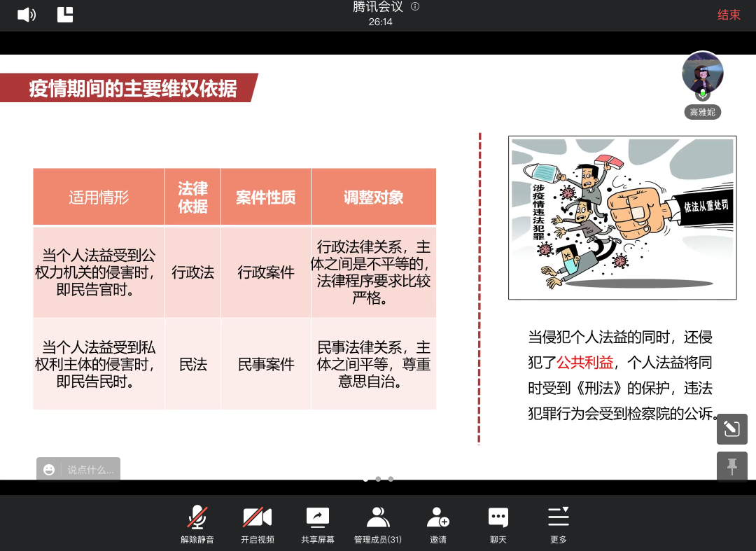Turn on the camera (开启视频)
This screenshot has height=551, width=756.
pyautogui.click(x=257, y=519)
